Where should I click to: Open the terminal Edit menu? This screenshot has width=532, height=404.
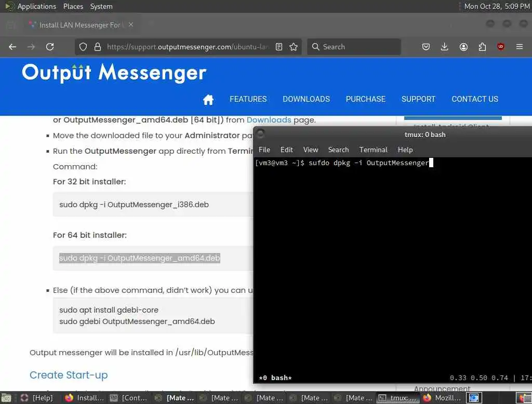[287, 150]
